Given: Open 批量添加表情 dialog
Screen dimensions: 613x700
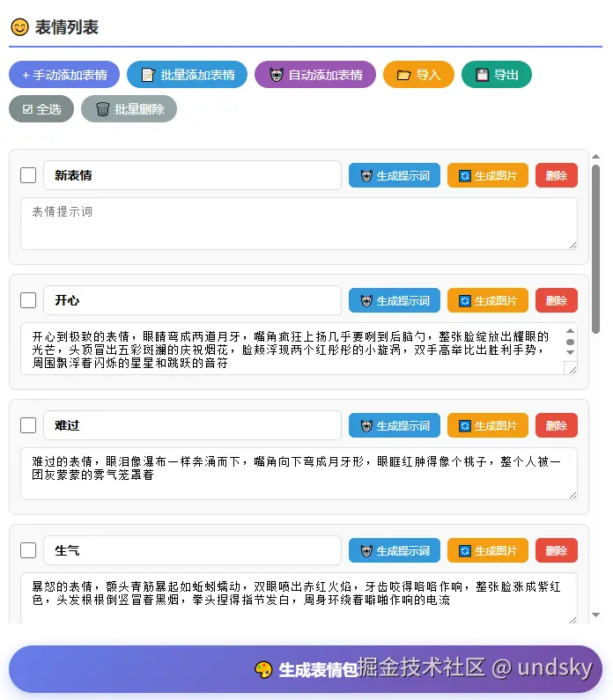Looking at the screenshot, I should (187, 75).
